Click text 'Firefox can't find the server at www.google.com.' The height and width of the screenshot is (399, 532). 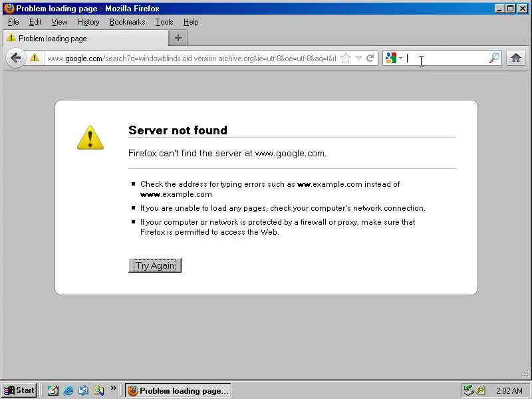tap(227, 154)
